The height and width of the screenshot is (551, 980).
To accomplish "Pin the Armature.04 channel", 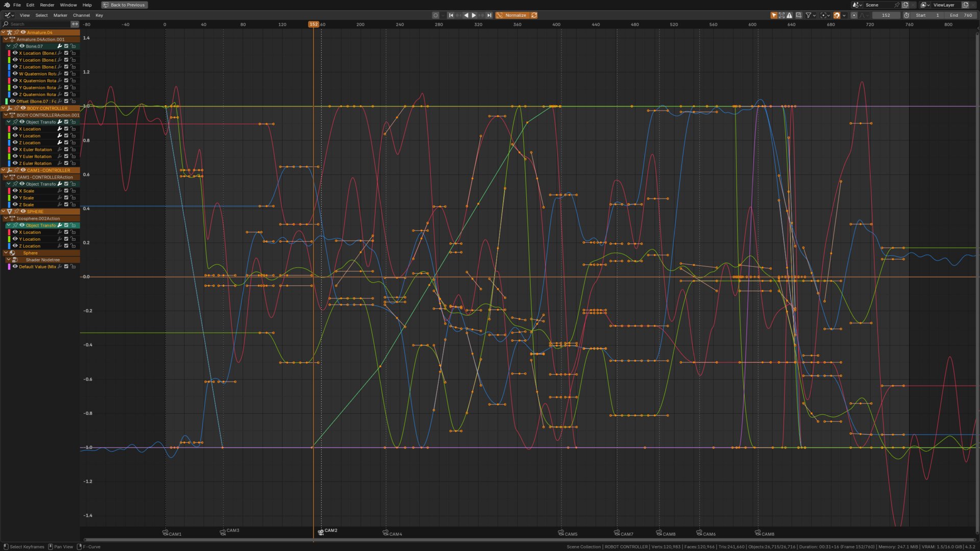I will [x=16, y=32].
